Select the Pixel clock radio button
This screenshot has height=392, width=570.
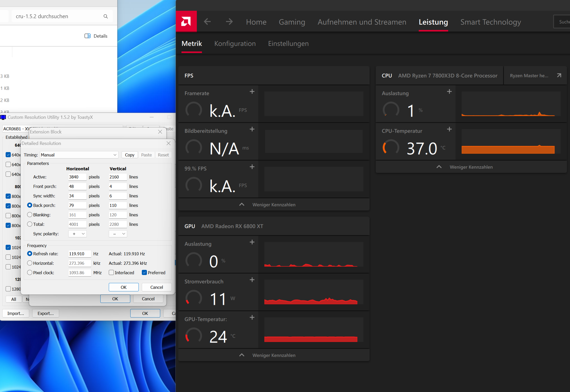30,273
